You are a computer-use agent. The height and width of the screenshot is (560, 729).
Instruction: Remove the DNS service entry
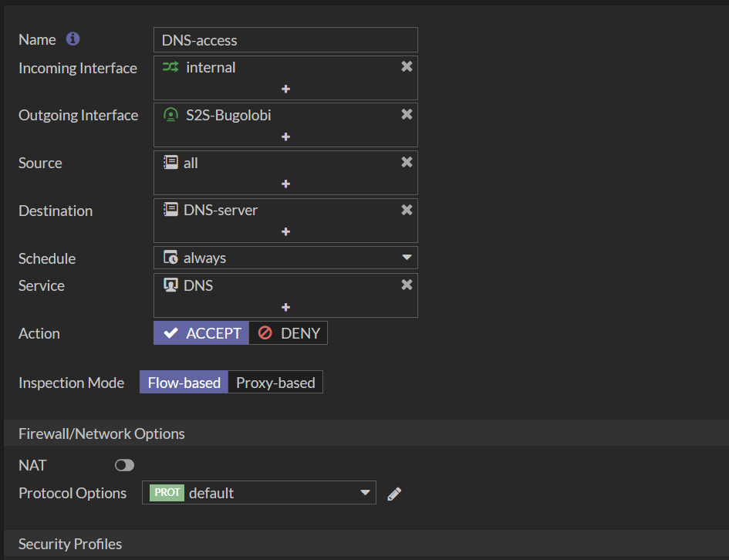(407, 285)
